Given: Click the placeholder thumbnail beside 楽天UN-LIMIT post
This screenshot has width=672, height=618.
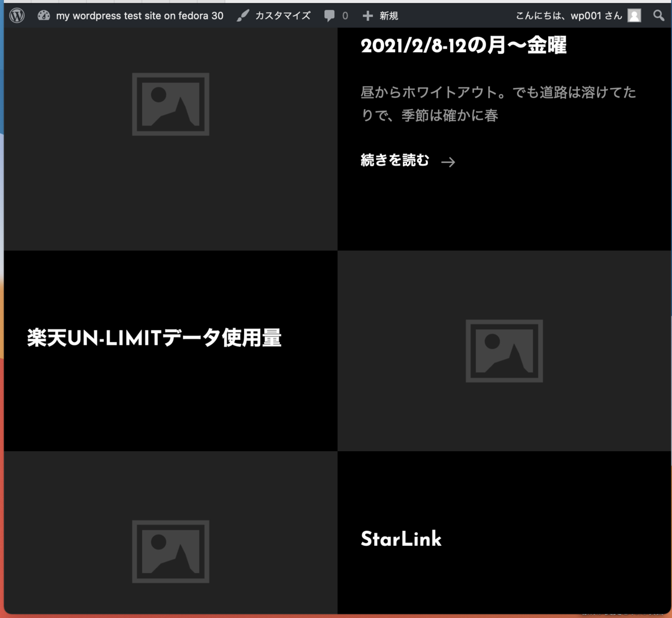Looking at the screenshot, I should point(503,350).
